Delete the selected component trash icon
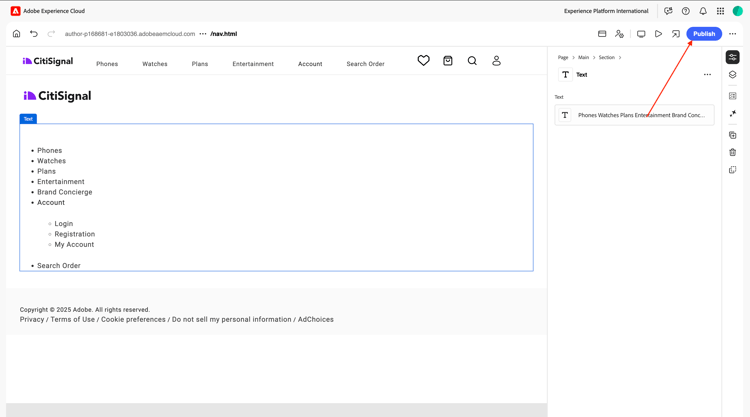Viewport: 750px width, 417px height. (732, 153)
